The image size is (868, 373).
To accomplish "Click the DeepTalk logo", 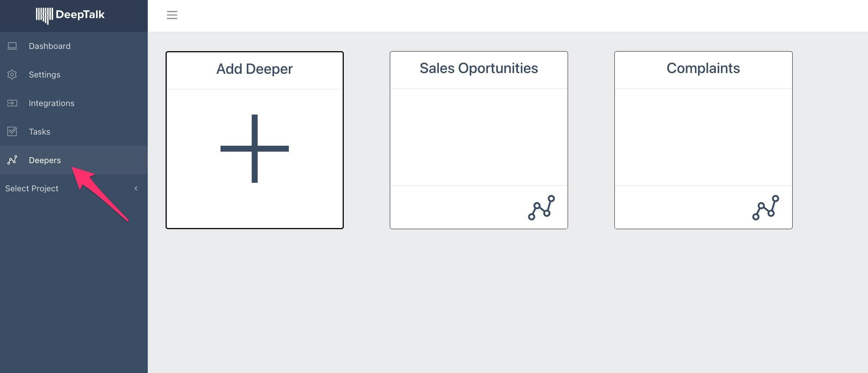I will [70, 15].
